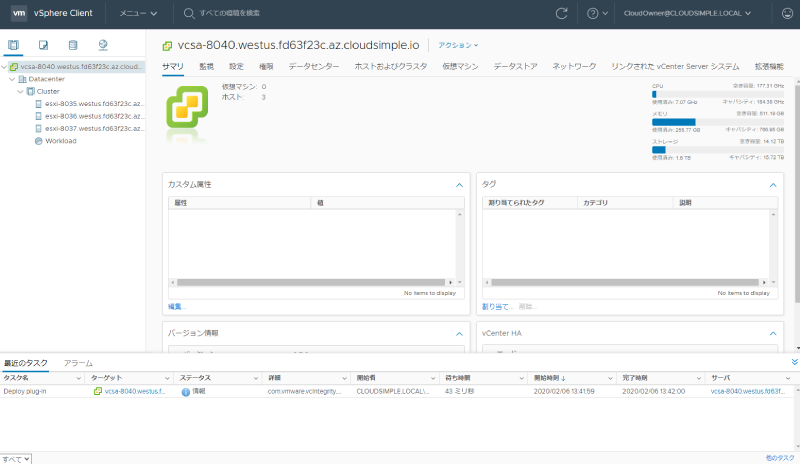This screenshot has width=800, height=464.
Task: Switch to the 監視 tab
Action: 206,66
